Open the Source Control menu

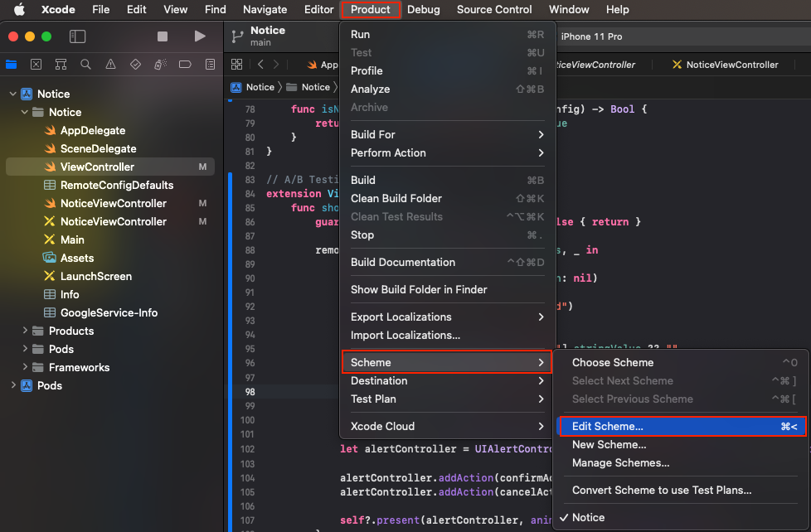pyautogui.click(x=494, y=9)
